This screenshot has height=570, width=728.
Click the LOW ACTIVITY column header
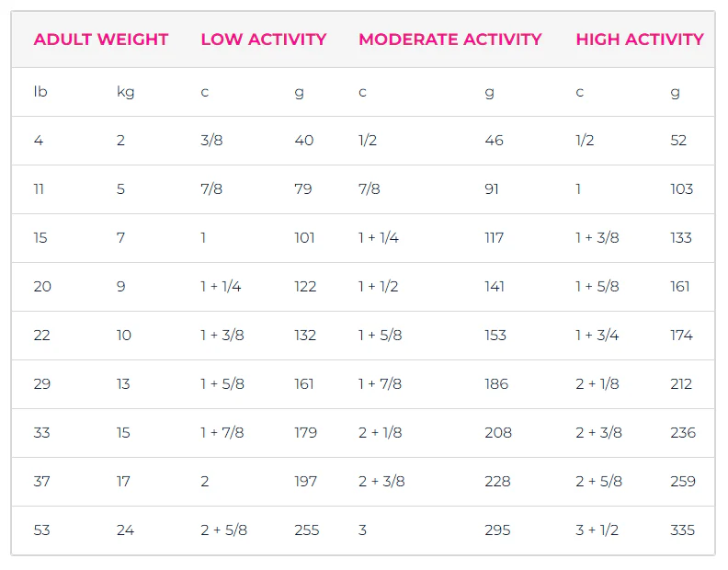[x=264, y=40]
